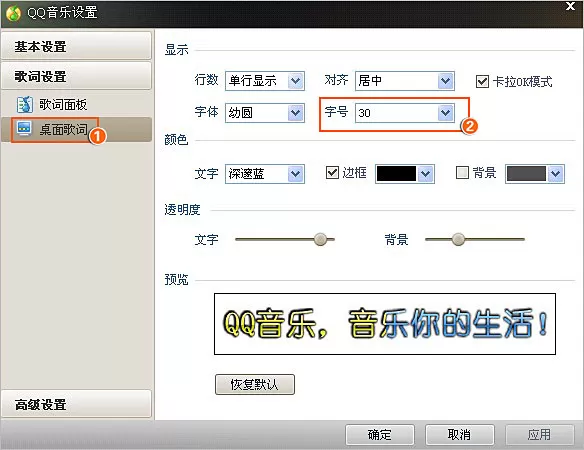584x450 pixels.
Task: Toggle the 卡拉OK模式 checkbox
Action: pos(482,81)
